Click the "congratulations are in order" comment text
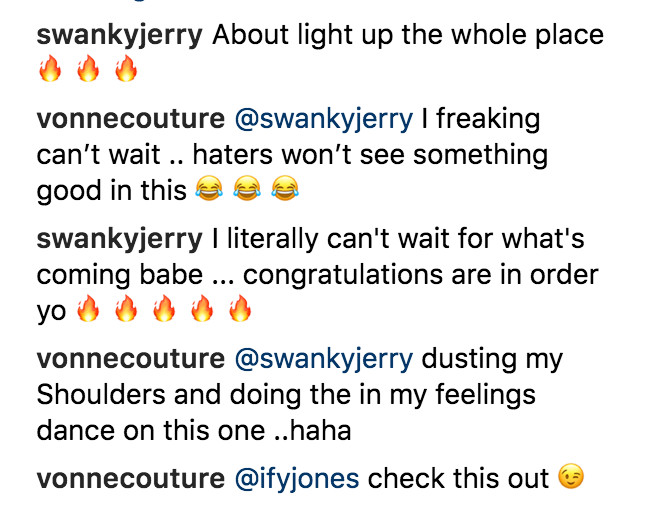The image size is (650, 508). click(x=420, y=275)
